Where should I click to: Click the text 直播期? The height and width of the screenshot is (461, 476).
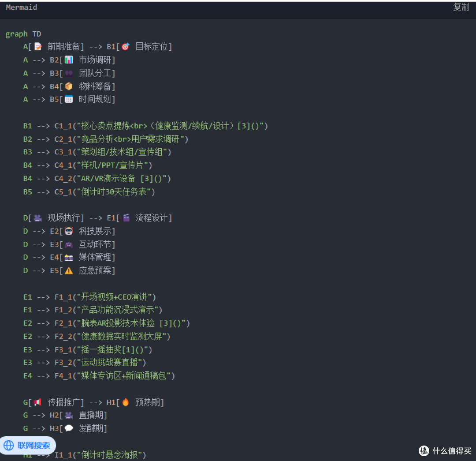click(x=91, y=415)
